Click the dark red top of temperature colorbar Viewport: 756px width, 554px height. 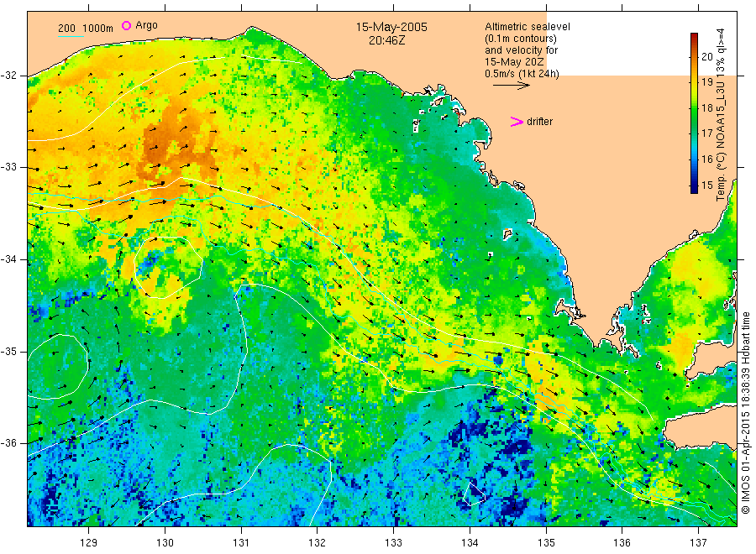[x=694, y=37]
